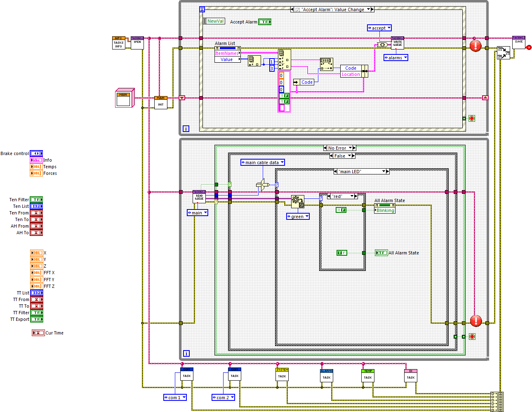Select the AIPC TASKS INFO subVI

click(x=118, y=43)
